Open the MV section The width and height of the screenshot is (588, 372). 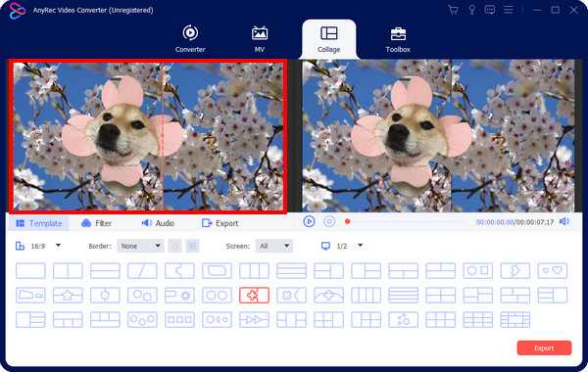(260, 38)
